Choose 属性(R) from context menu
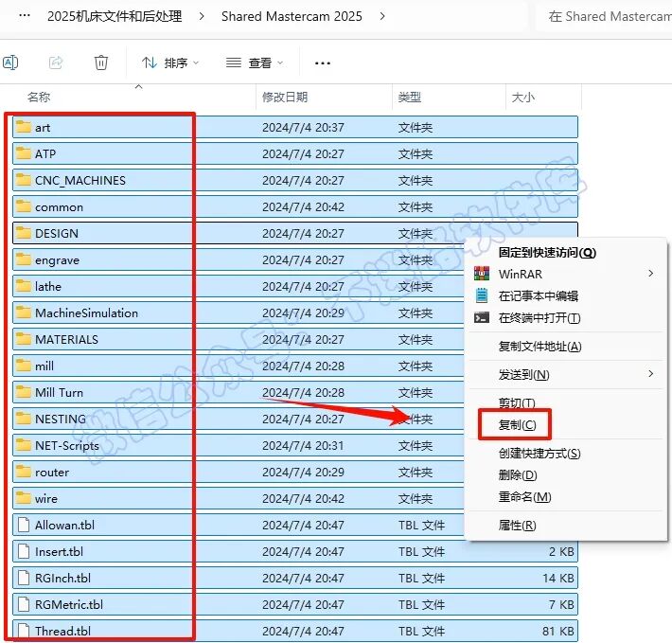This screenshot has width=672, height=643. pos(517,526)
